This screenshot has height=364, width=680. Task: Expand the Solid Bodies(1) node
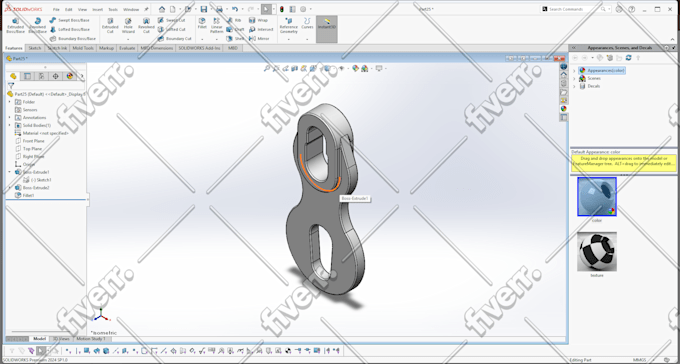click(x=10, y=125)
